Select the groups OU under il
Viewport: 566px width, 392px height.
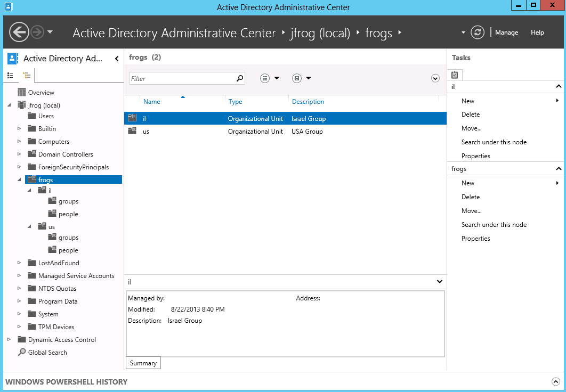(x=68, y=201)
